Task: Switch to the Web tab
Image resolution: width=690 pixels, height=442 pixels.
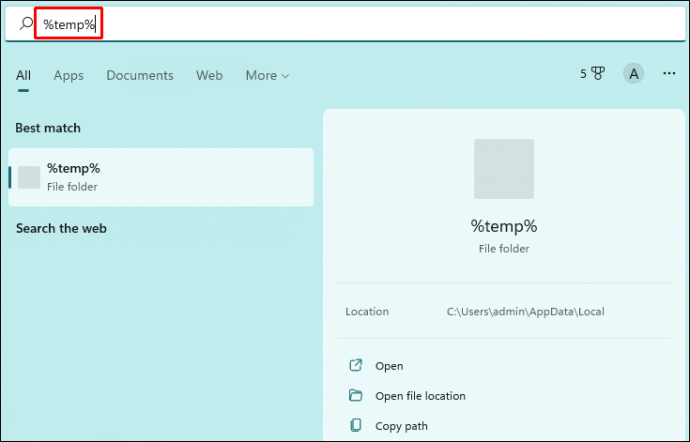Action: 209,75
